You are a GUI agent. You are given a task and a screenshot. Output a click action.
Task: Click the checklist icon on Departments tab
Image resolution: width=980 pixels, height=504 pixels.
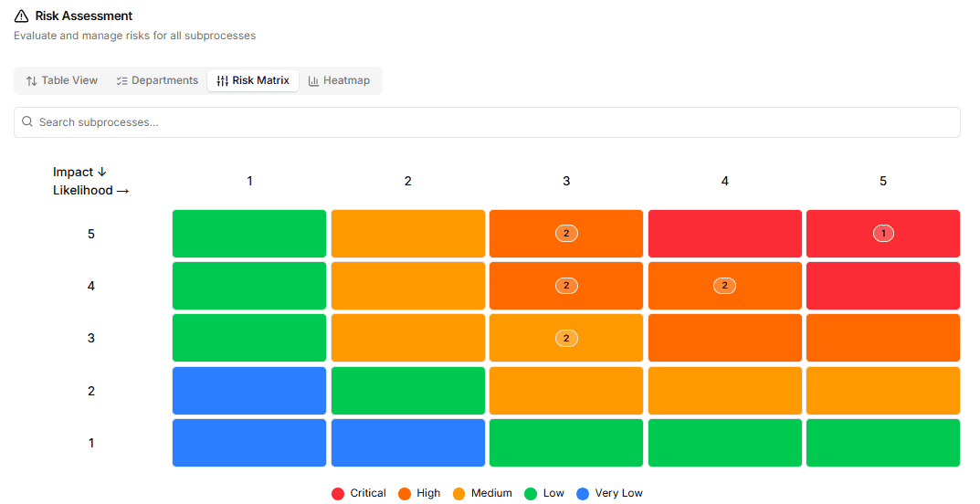(x=121, y=81)
